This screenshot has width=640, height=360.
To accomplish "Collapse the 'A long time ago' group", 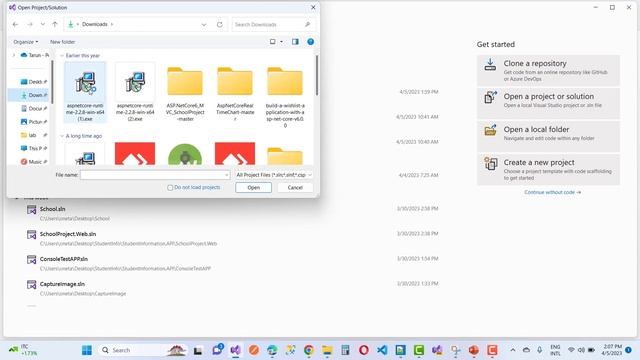I will (x=62, y=136).
